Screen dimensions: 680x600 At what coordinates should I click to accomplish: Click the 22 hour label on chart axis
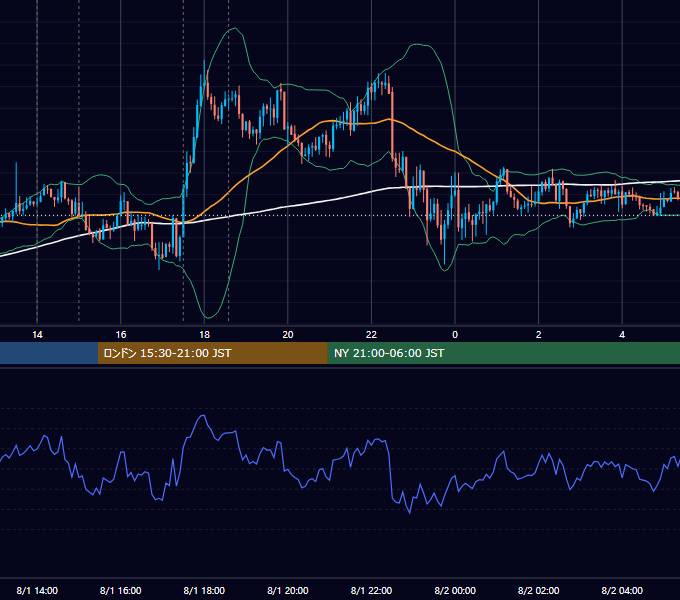[x=372, y=335]
